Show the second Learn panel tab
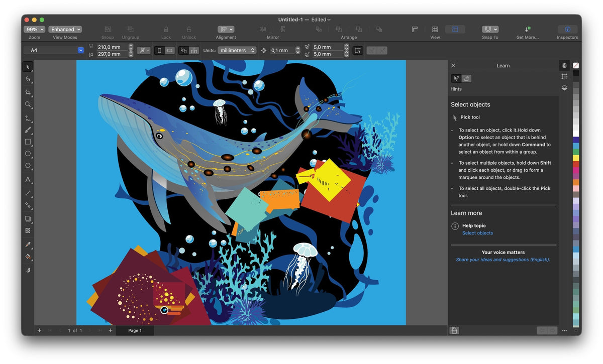Image resolution: width=603 pixels, height=364 pixels. tap(466, 78)
